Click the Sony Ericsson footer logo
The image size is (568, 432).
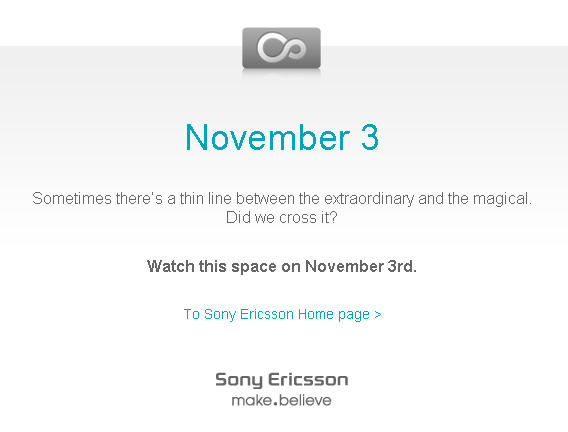(x=281, y=389)
